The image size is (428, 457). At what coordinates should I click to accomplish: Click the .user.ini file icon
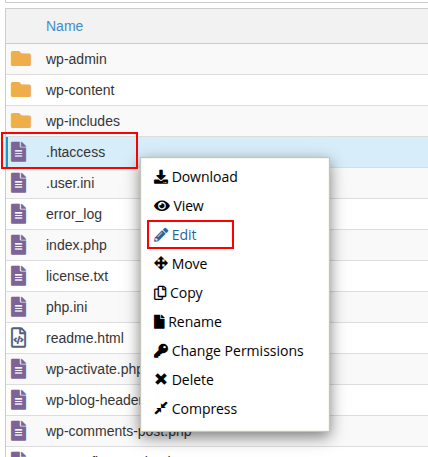coord(19,183)
